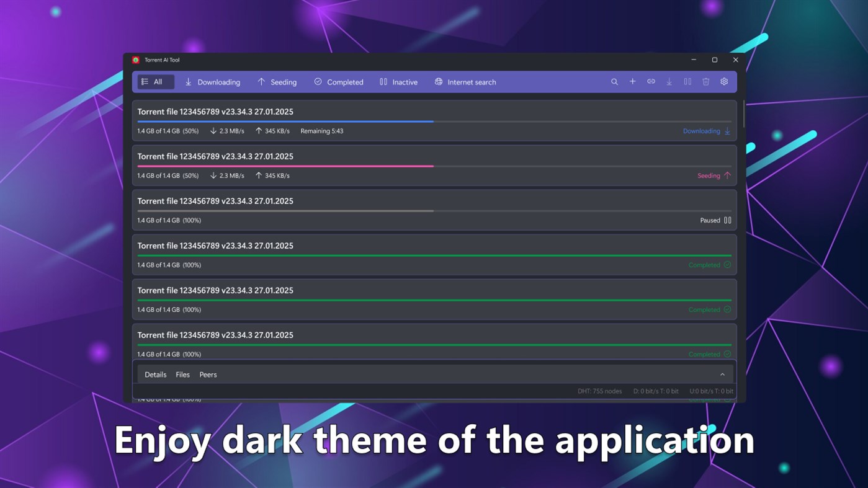Add torrent from link icon

(651, 82)
